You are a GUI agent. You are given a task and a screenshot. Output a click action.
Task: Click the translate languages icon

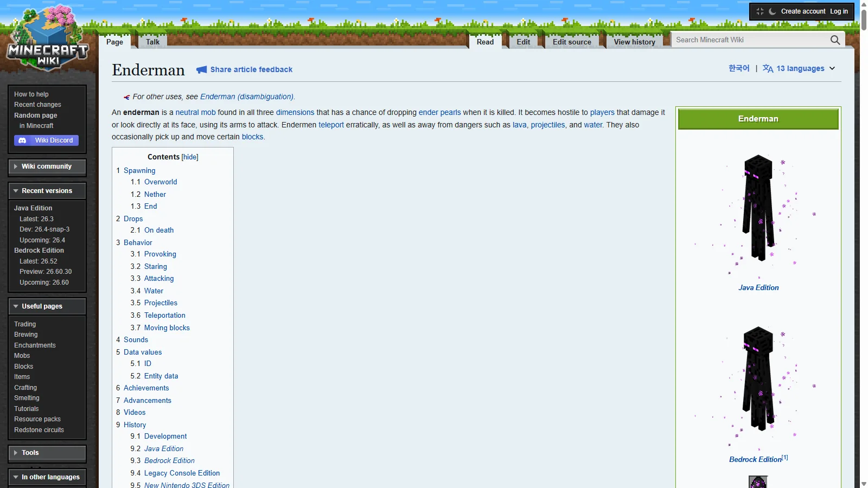(768, 68)
